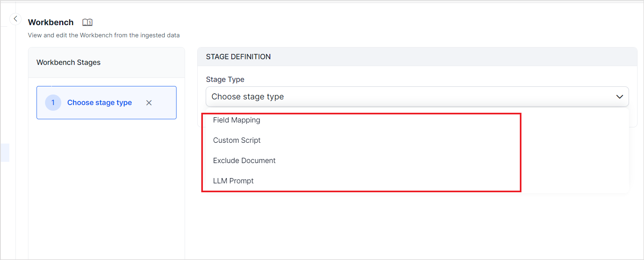Click the back chevron beside Workbench
Viewport: 644px width, 260px height.
point(15,19)
